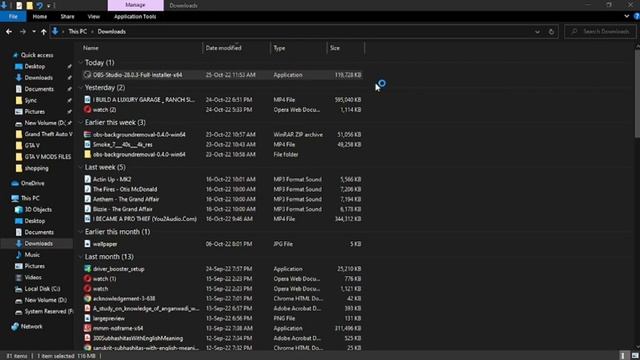
Task: Select the watch (2) Opera document icon
Action: tap(87, 109)
